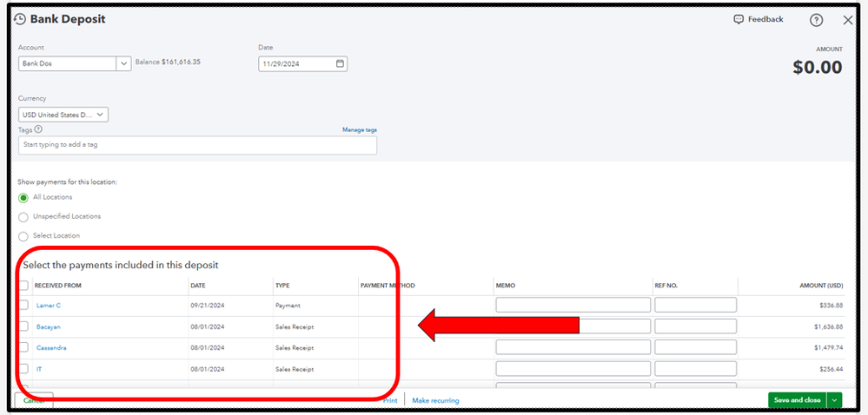This screenshot has height=415, width=868.
Task: Open the Cassandra customer link
Action: point(51,348)
